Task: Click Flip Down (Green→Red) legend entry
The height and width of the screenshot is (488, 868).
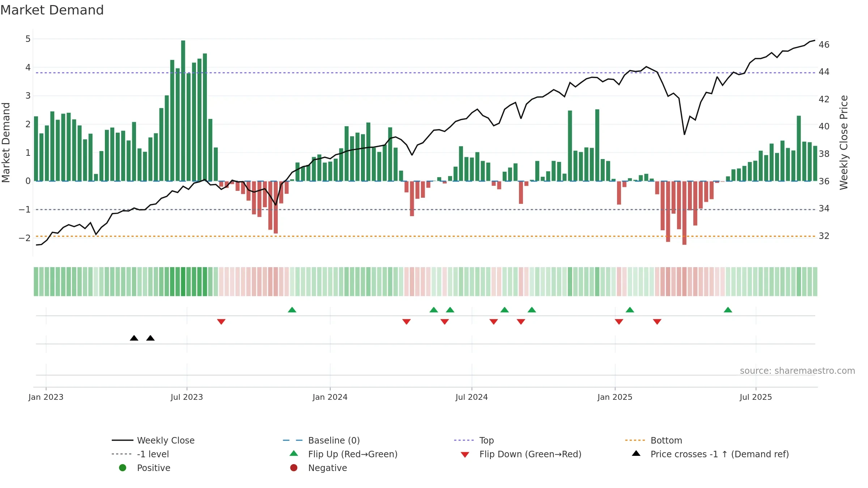Action: click(521, 454)
